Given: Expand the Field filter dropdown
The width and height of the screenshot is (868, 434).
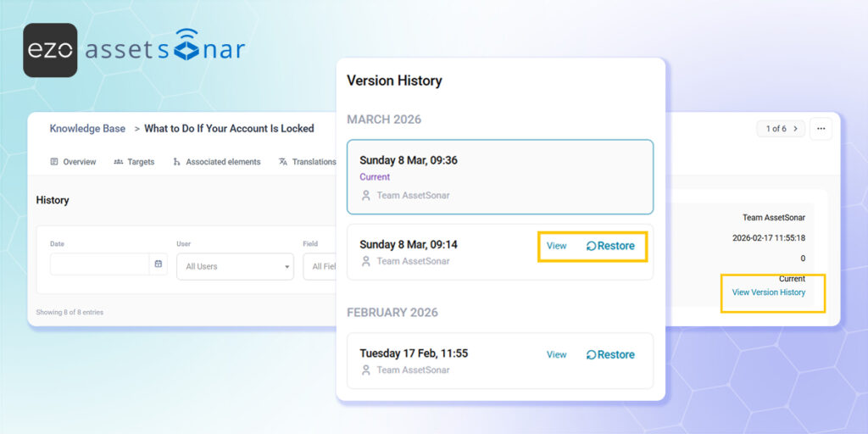Looking at the screenshot, I should (322, 266).
